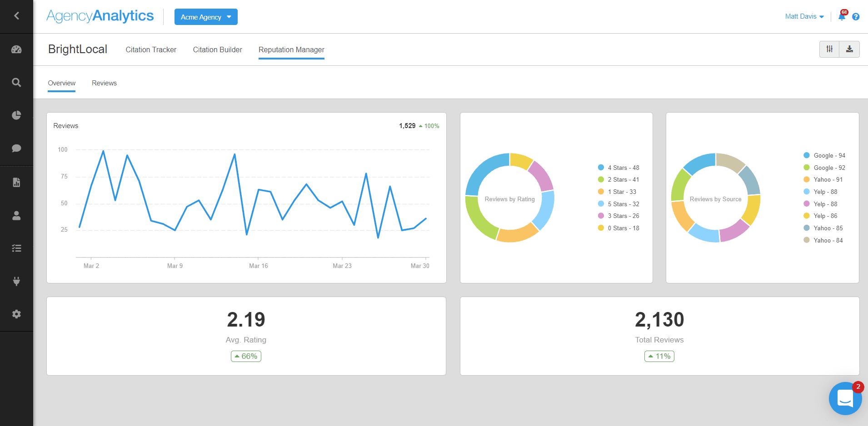Open the Analytics pie chart sidebar icon
The width and height of the screenshot is (868, 426).
click(16, 115)
